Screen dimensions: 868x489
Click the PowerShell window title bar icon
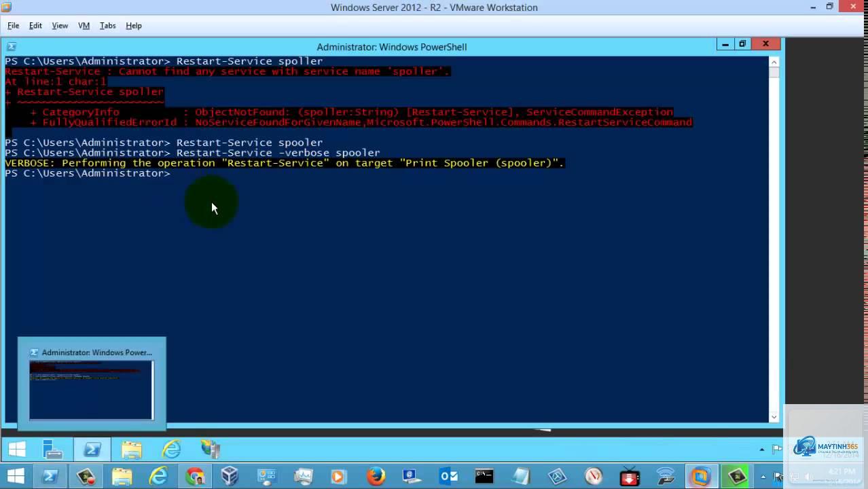[x=11, y=47]
